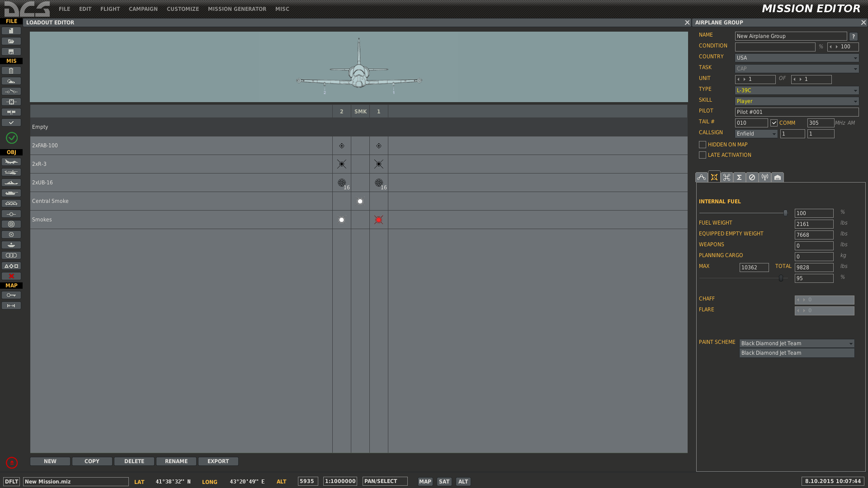868x488 pixels.
Task: Open the Task dropdown showing CAP
Action: tap(797, 69)
